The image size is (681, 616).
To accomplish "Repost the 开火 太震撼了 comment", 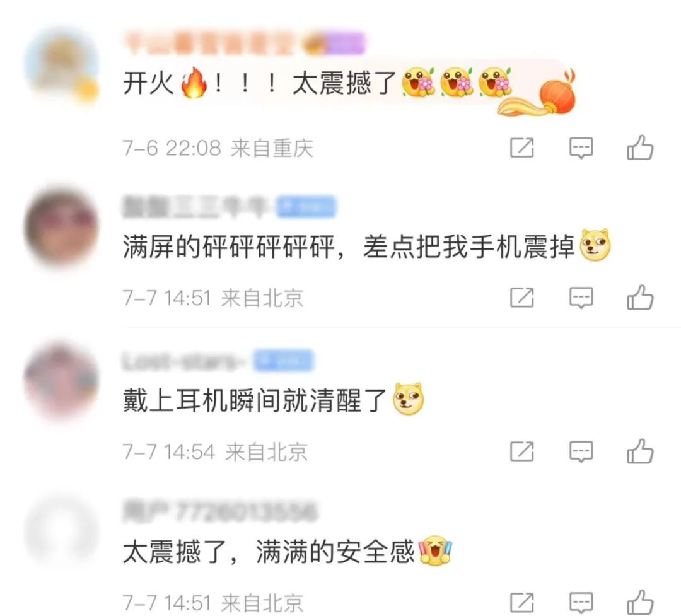I will (521, 148).
